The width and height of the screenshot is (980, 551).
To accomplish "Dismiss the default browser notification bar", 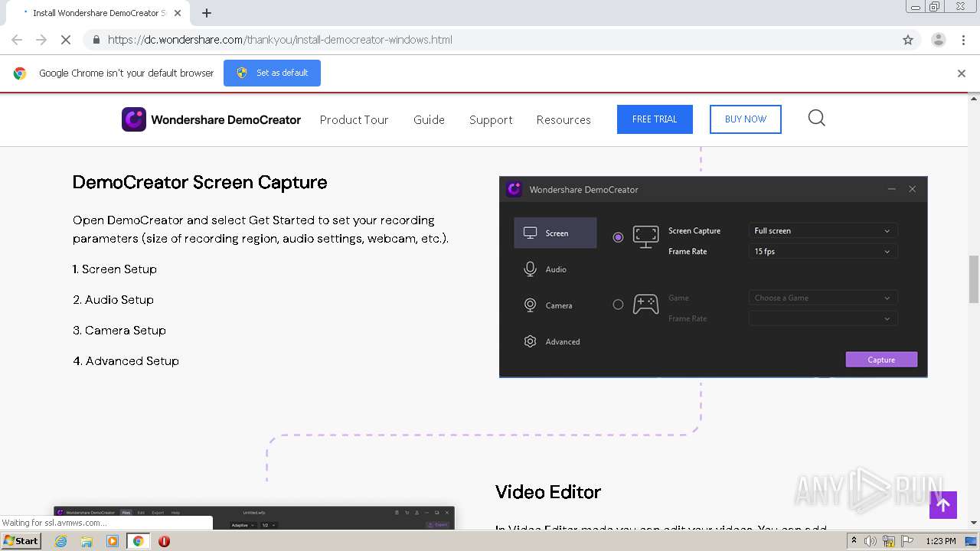I will coord(962,73).
